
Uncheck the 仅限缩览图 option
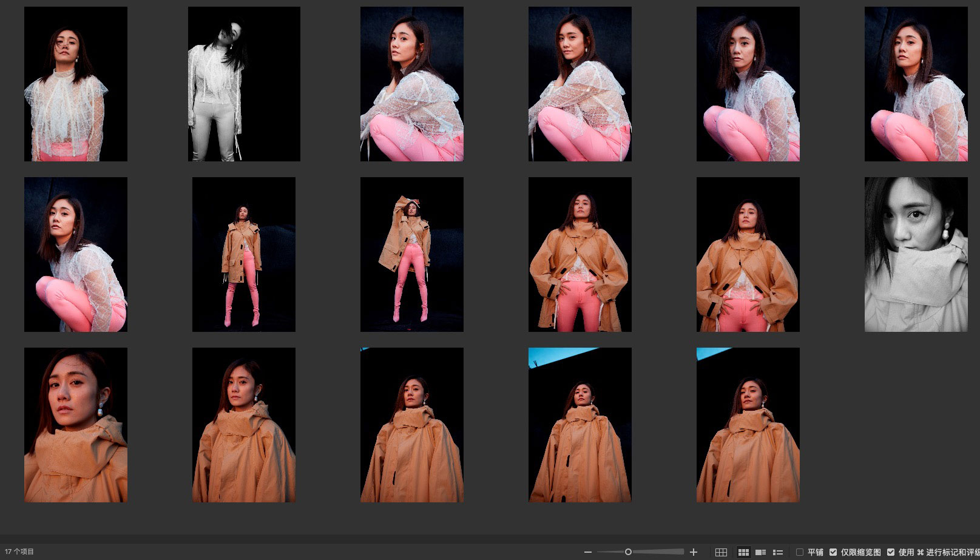click(833, 552)
